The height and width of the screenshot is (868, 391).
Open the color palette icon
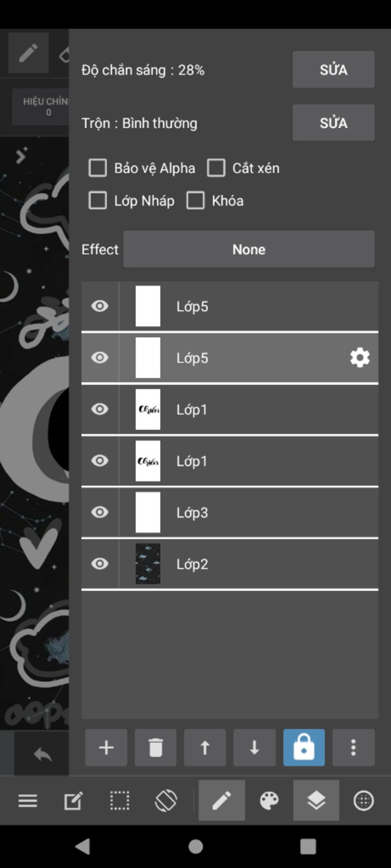point(269,800)
